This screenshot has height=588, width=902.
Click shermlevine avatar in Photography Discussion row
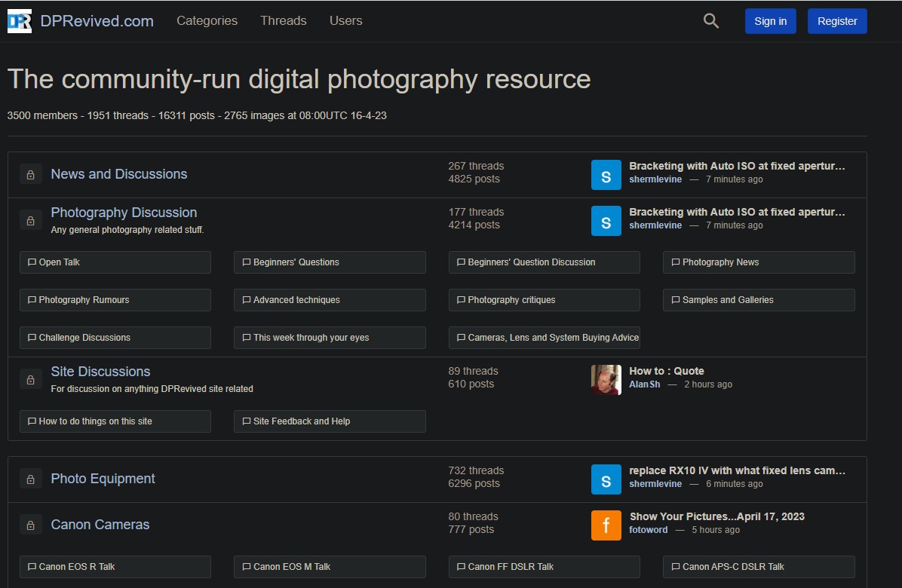pos(606,221)
